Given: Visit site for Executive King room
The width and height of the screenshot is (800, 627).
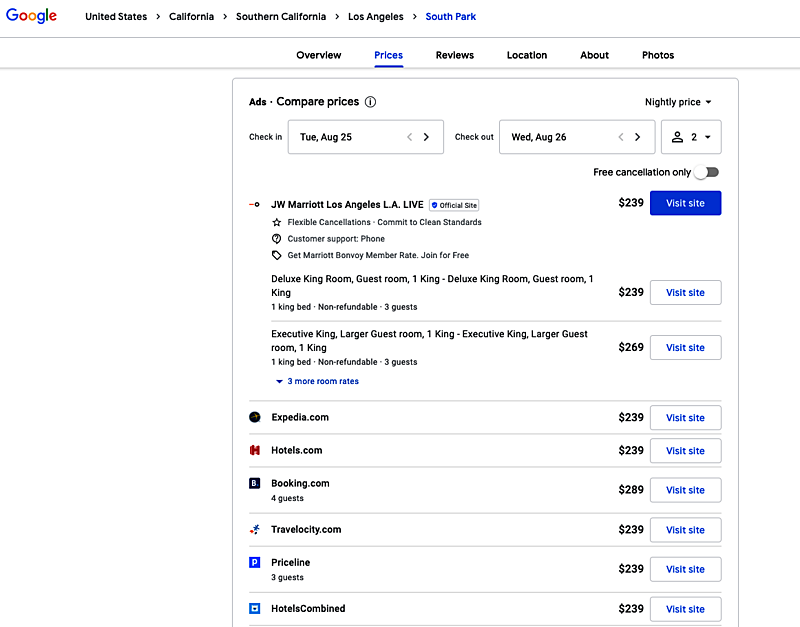Looking at the screenshot, I should pyautogui.click(x=685, y=347).
